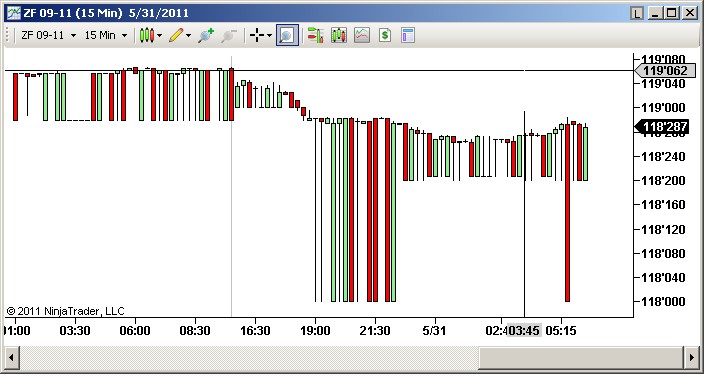Open the chart properties icon

[408, 35]
